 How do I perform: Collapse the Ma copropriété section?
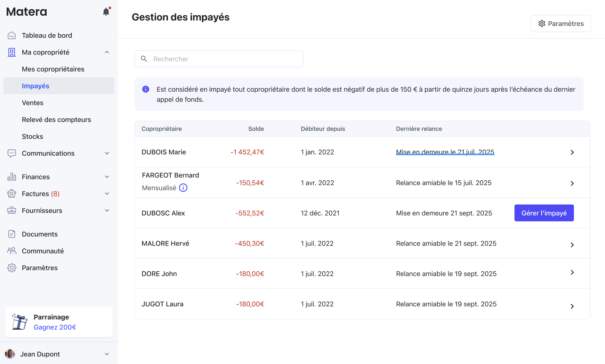tap(107, 52)
